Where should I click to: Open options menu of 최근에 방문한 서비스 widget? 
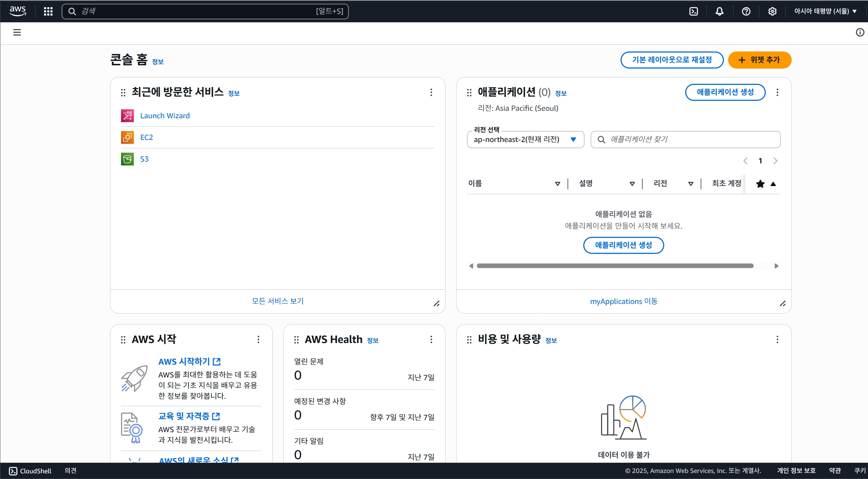tap(431, 92)
